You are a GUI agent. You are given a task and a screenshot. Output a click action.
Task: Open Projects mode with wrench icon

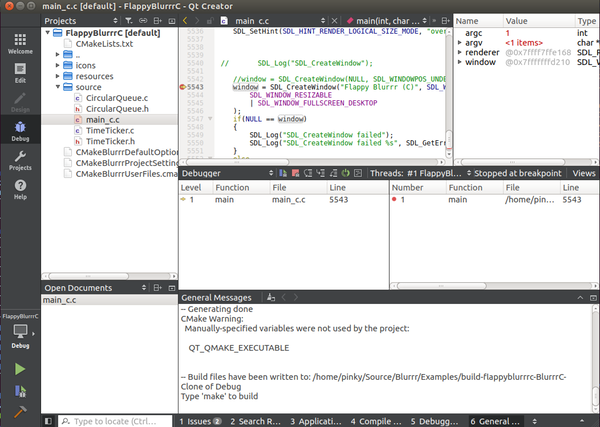pos(20,158)
